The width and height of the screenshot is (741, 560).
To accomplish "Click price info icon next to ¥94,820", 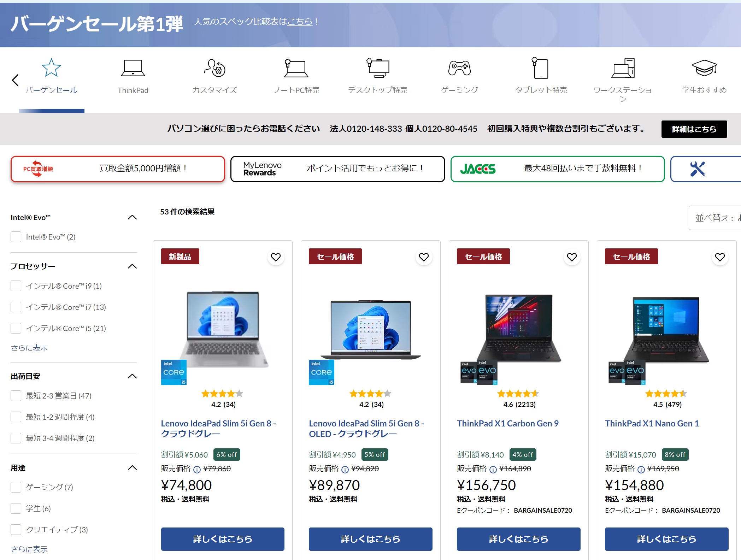I will [x=345, y=469].
